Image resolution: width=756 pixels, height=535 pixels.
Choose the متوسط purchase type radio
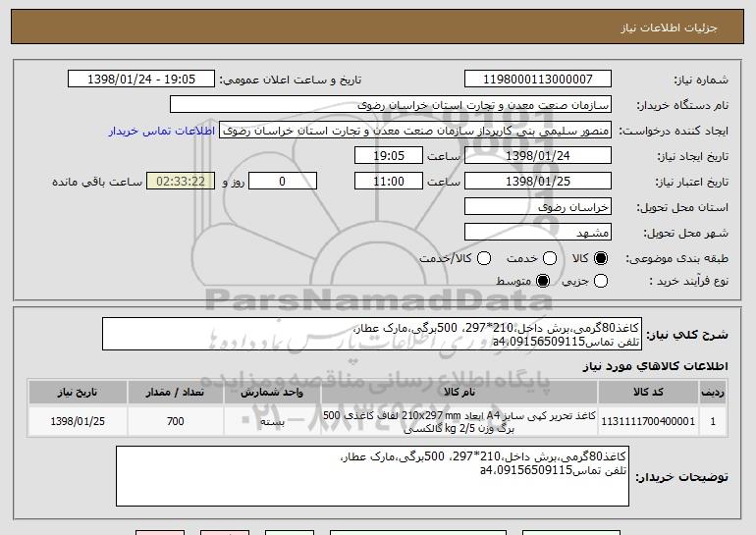point(543,281)
